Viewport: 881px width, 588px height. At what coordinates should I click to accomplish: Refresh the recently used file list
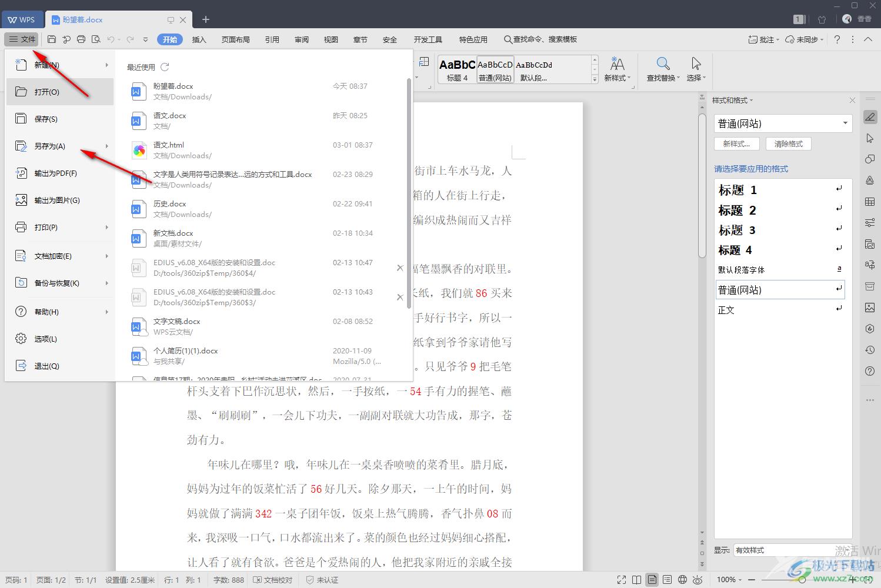pyautogui.click(x=165, y=67)
